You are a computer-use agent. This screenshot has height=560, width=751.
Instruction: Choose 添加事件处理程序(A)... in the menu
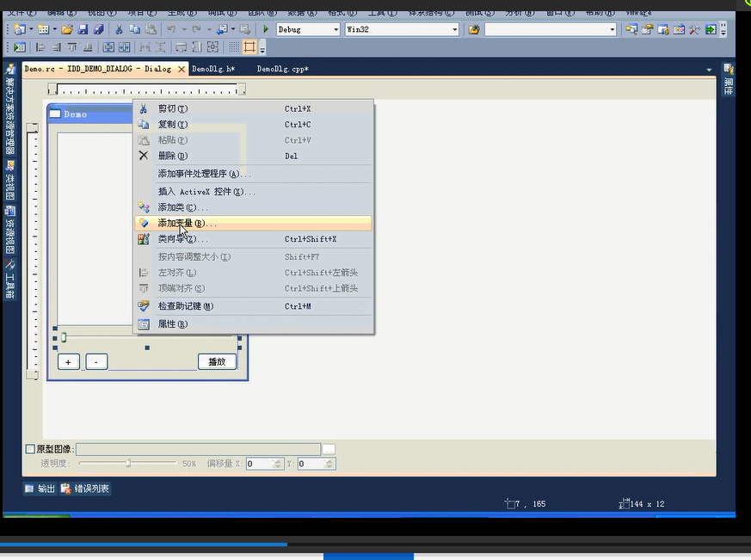click(x=253, y=174)
